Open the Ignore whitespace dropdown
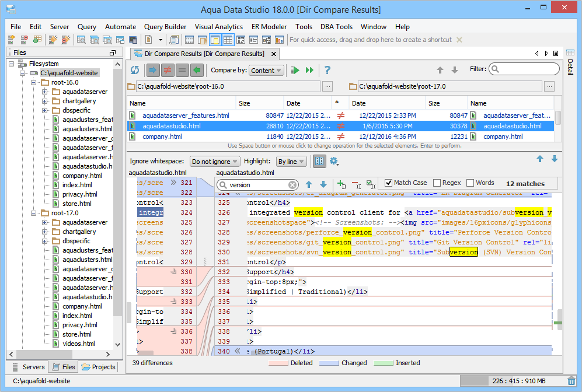The width and height of the screenshot is (582, 392). click(x=215, y=162)
